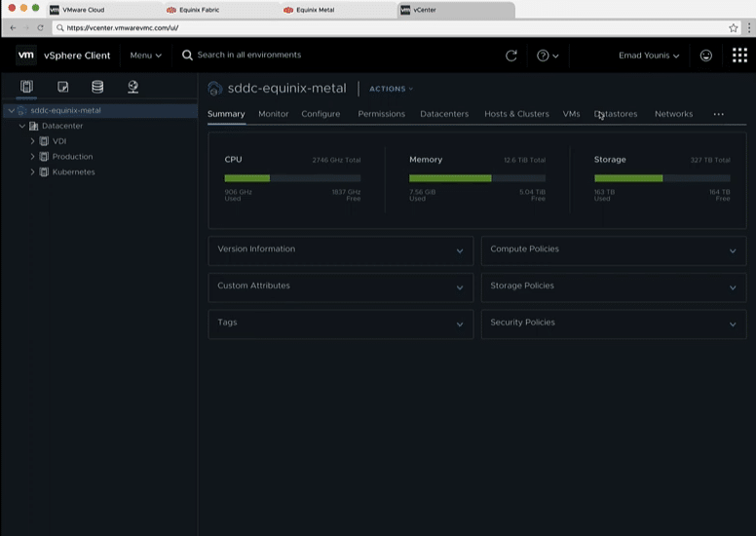Click the browser address bar URL

tap(123, 28)
